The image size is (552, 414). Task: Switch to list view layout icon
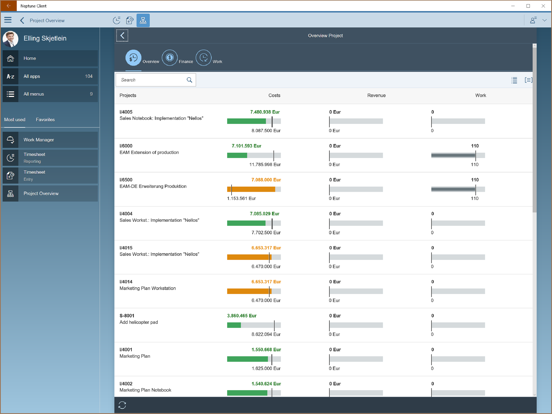click(514, 80)
